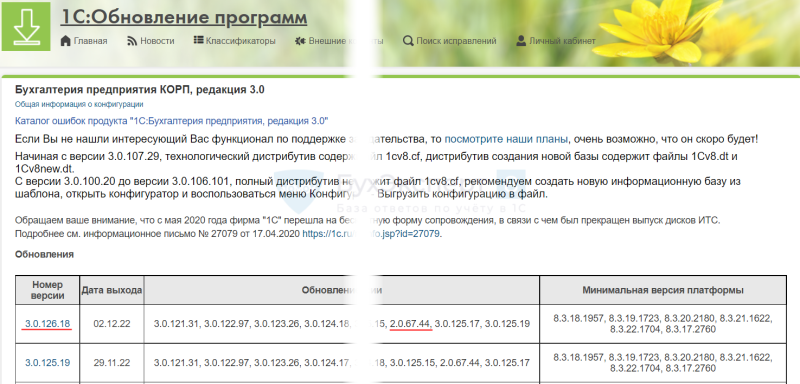Click the list icon beside Классификаторы
The height and width of the screenshot is (384, 800).
click(x=198, y=40)
